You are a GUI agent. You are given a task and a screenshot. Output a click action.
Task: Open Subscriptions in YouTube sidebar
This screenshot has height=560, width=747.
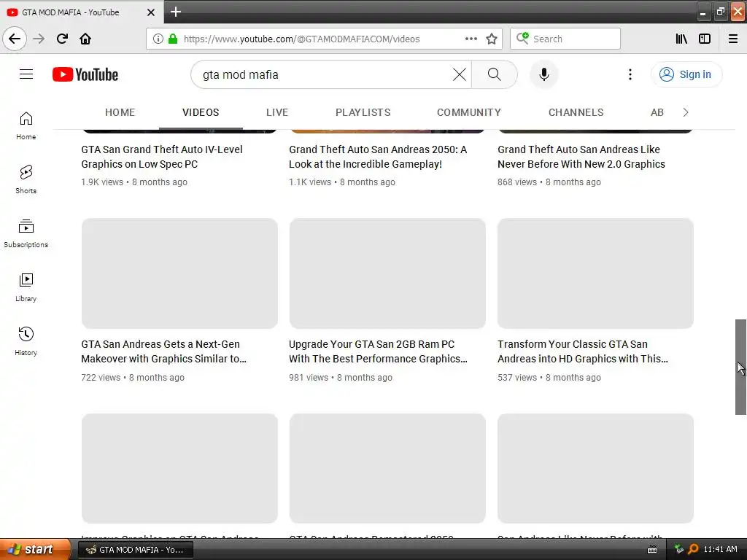[x=26, y=234]
